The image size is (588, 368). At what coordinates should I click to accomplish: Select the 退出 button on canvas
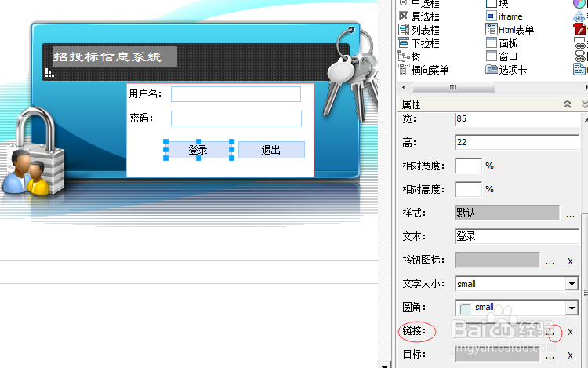tap(271, 150)
